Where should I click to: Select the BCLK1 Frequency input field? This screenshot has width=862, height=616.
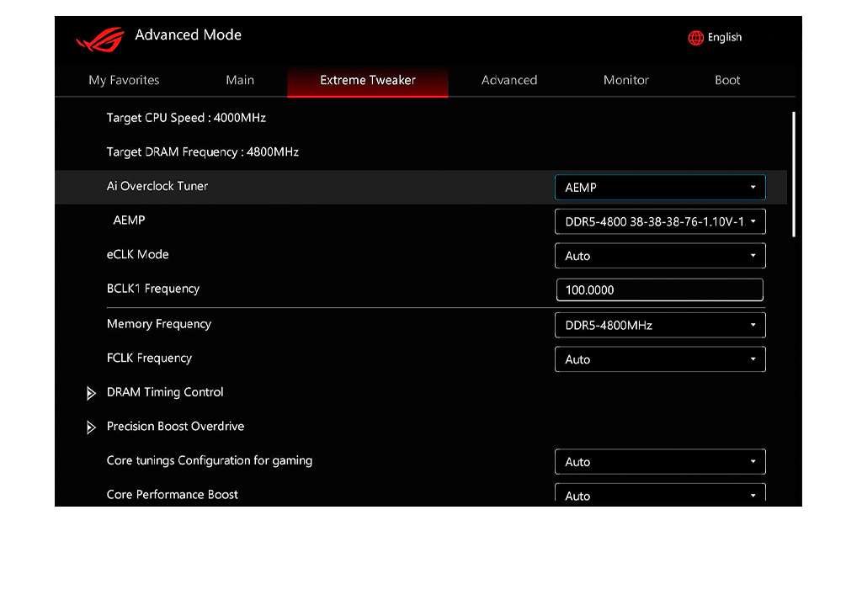pyautogui.click(x=659, y=289)
